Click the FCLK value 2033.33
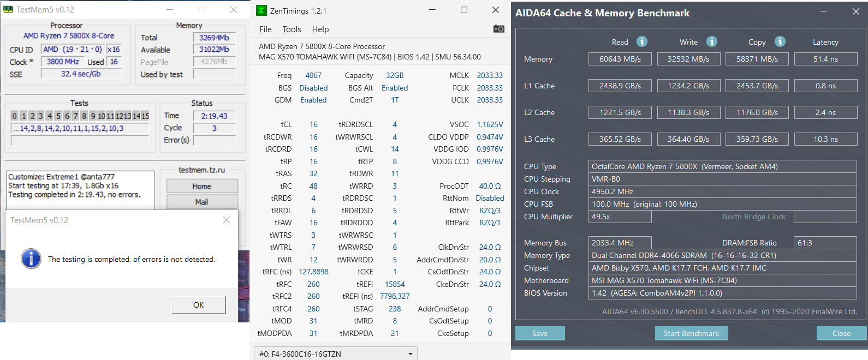The width and height of the screenshot is (868, 360). (x=490, y=88)
